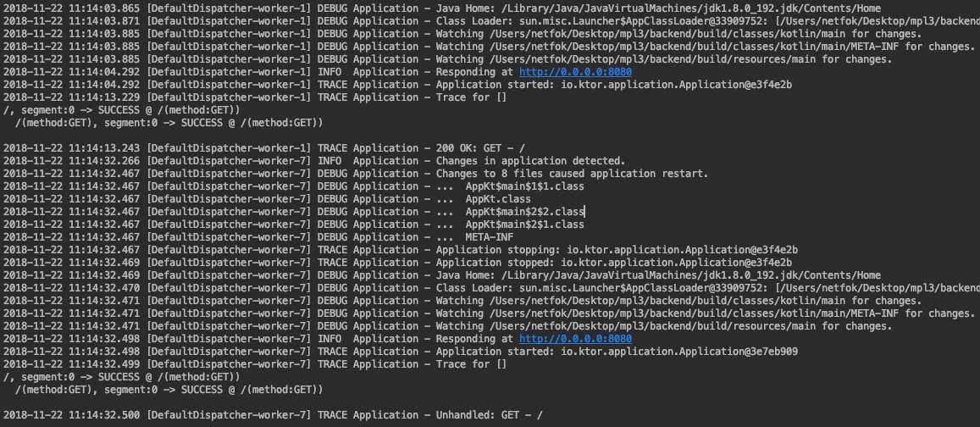Click the "... META-INF" entry logged at 11:14:32.467
Image resolution: width=980 pixels, height=427 pixels.
click(474, 237)
